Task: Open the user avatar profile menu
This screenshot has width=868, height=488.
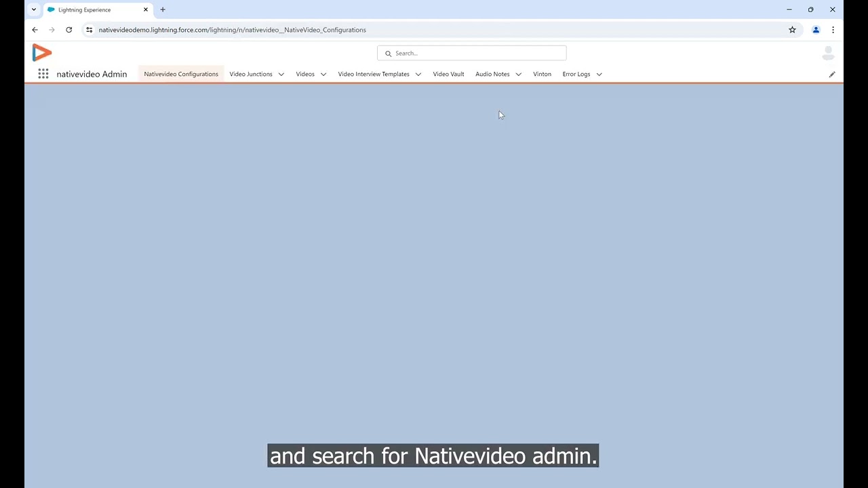Action: pyautogui.click(x=828, y=53)
